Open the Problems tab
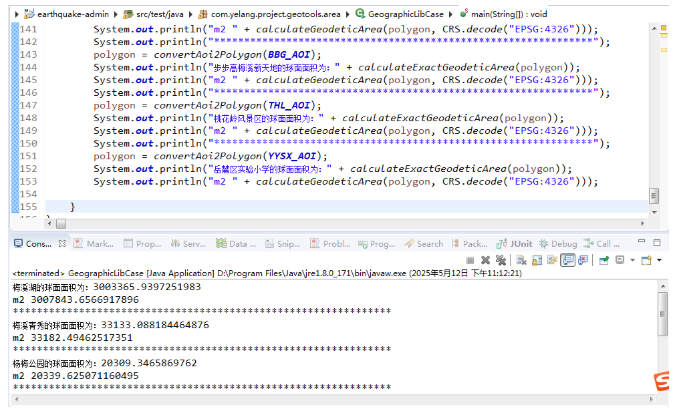 (330, 243)
